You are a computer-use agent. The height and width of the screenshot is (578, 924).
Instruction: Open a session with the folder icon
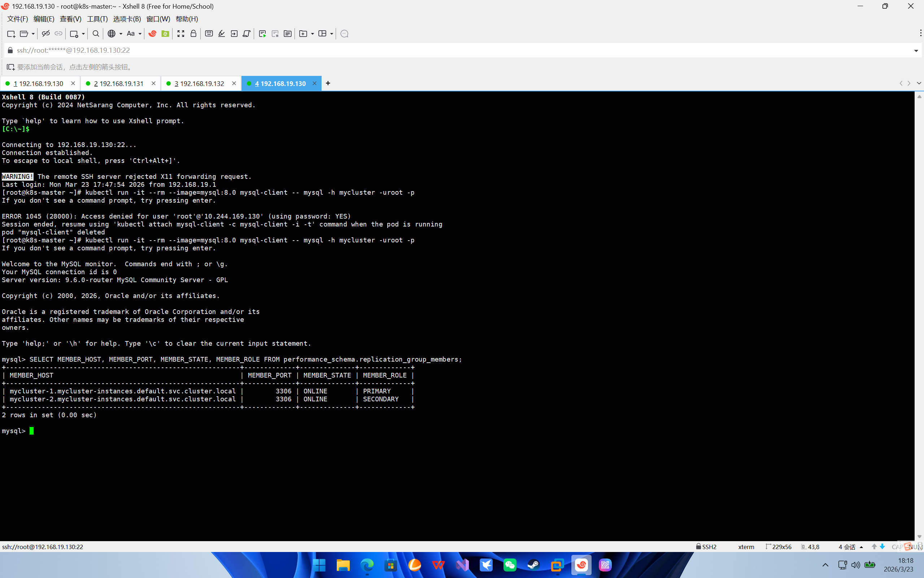[x=24, y=34]
